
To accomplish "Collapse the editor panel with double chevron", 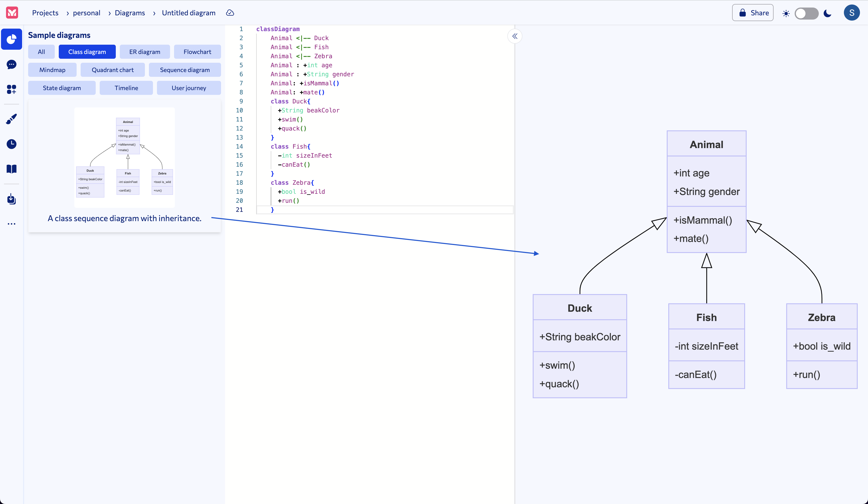I will click(x=515, y=36).
